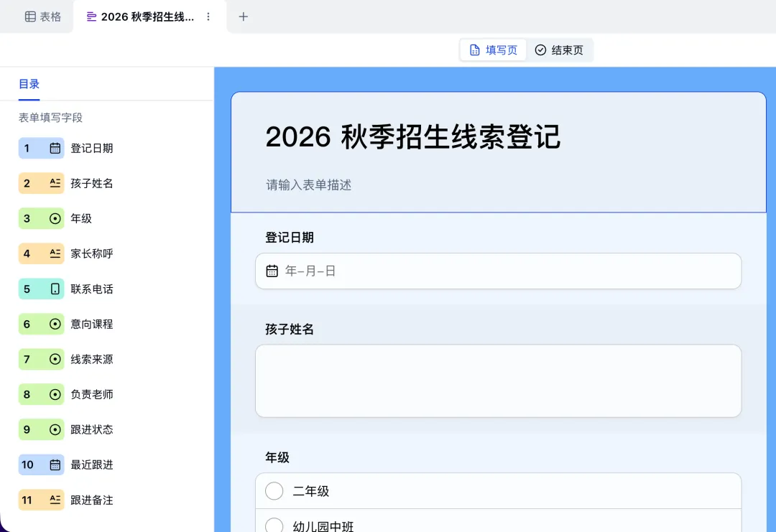The height and width of the screenshot is (532, 776).
Task: Click the 孩子姓名 text input box
Action: pos(499,381)
